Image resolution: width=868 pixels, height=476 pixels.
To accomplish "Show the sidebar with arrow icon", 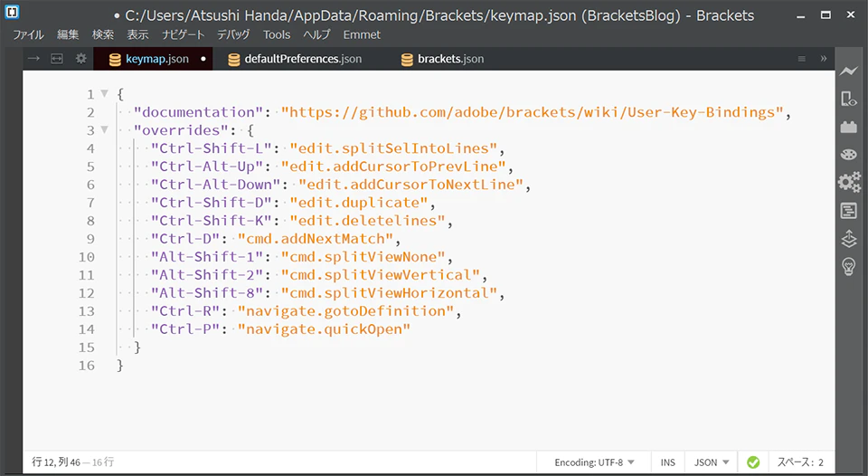I will (33, 58).
